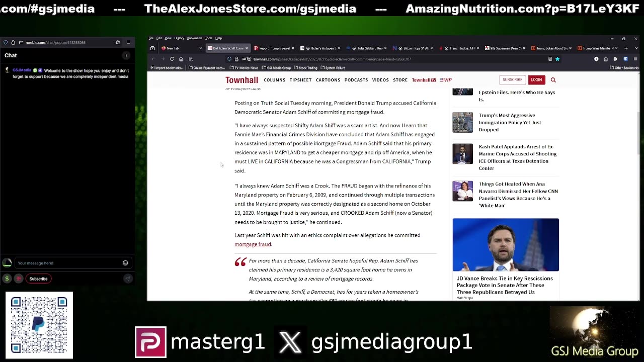
Task: Open Stock Trading bookmark folder
Action: click(x=306, y=68)
